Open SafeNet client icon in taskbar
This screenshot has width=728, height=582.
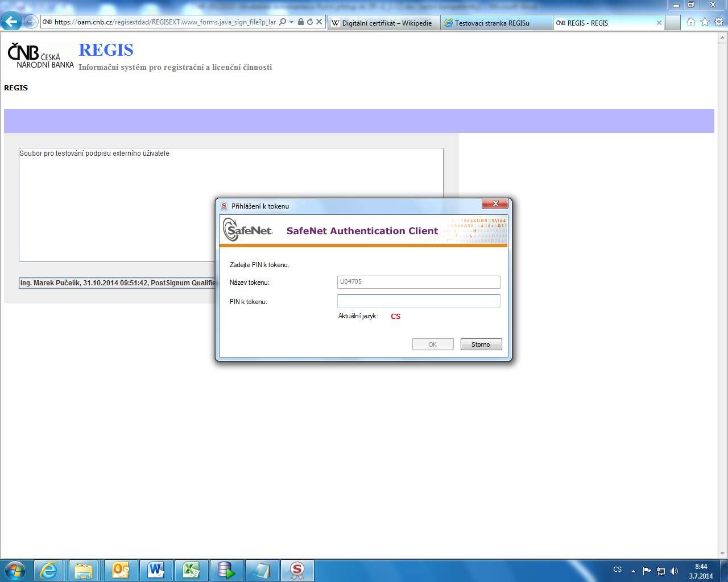pos(297,570)
